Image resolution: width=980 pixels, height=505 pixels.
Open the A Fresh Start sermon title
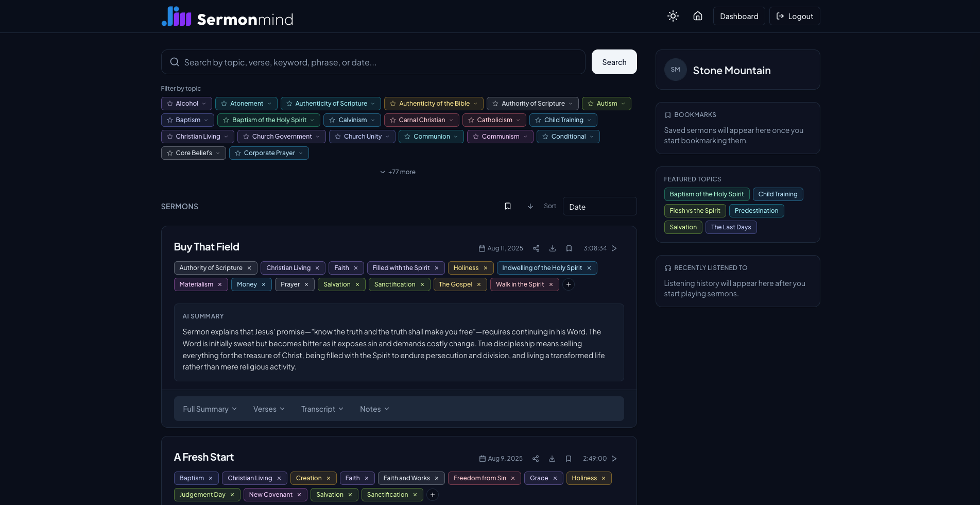[x=204, y=457]
